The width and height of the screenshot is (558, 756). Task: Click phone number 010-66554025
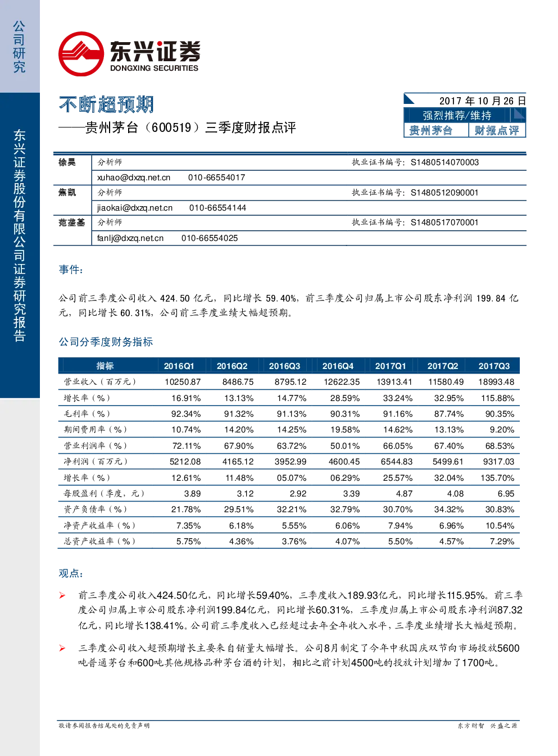pos(210,238)
